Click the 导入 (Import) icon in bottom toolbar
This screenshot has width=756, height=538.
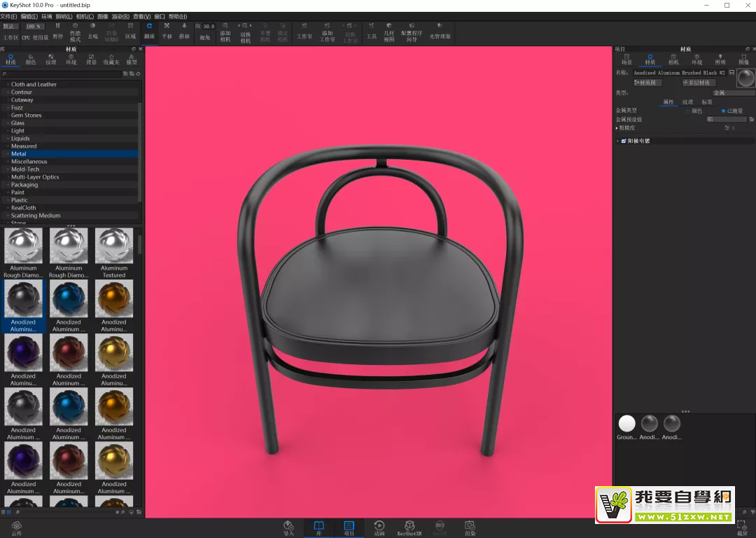coord(288,527)
